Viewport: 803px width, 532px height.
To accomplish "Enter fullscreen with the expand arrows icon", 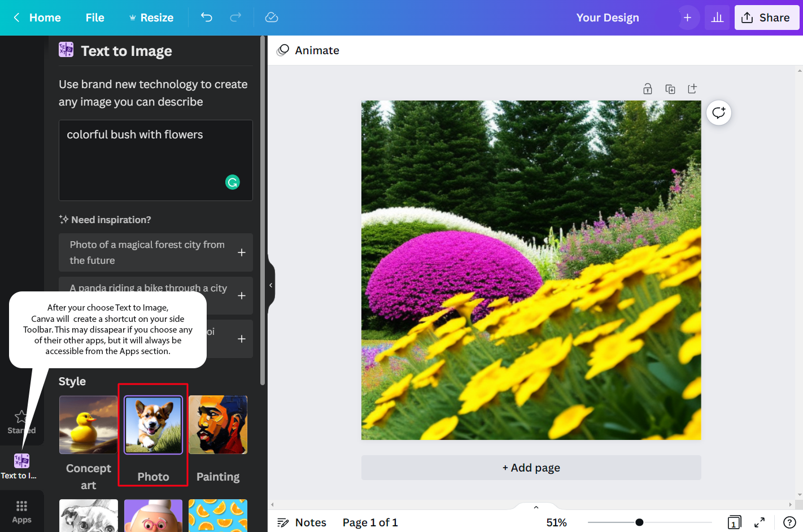I will tap(760, 522).
